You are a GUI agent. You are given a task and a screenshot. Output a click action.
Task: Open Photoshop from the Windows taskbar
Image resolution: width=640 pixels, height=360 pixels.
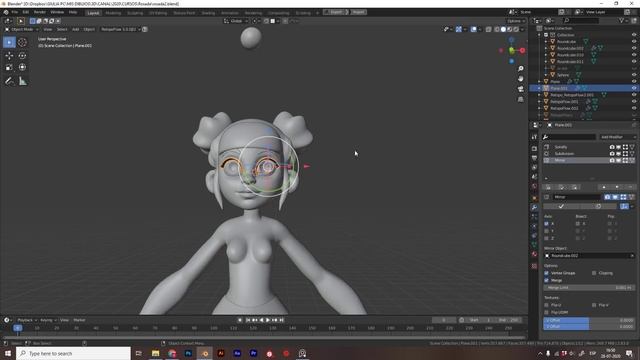click(x=188, y=353)
